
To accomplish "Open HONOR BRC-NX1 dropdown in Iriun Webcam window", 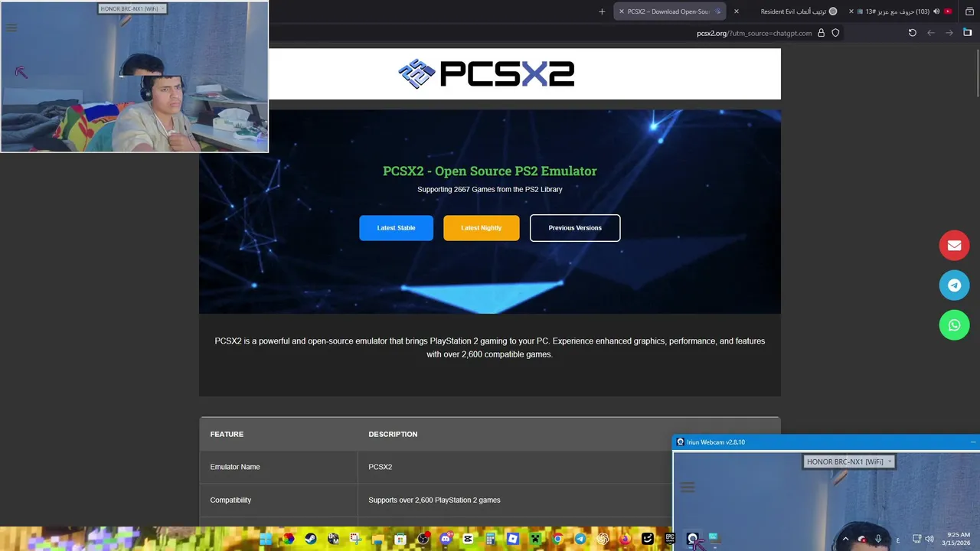I will point(848,461).
